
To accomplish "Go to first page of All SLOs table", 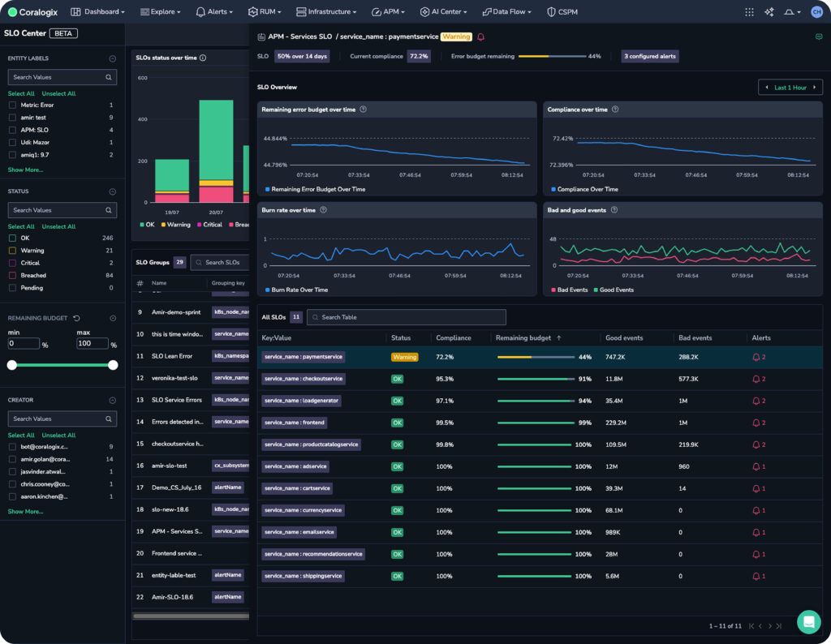I will (751, 626).
